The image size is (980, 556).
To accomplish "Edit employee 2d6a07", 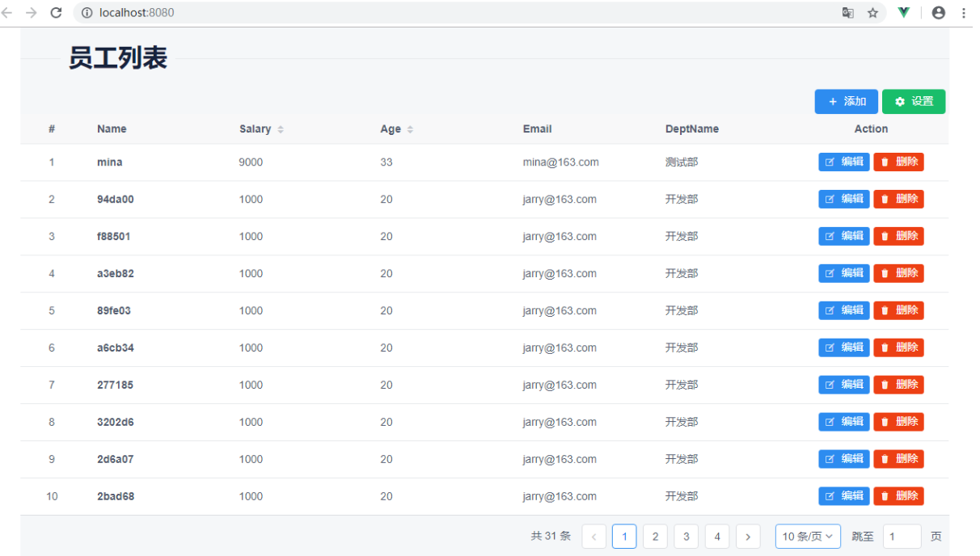I will [844, 459].
